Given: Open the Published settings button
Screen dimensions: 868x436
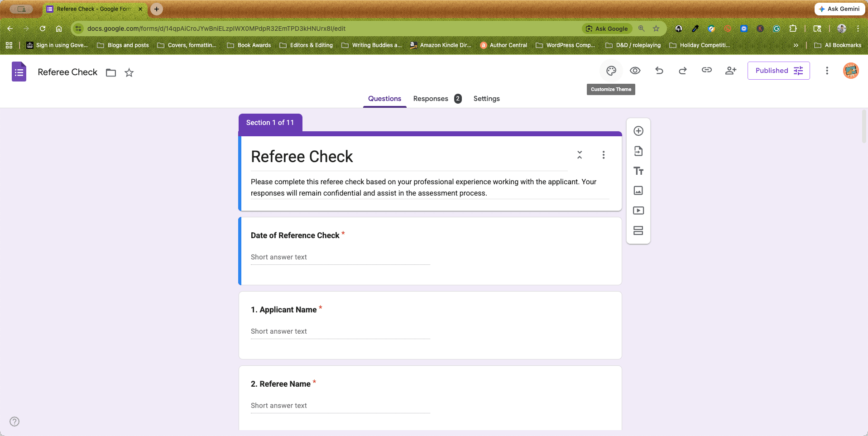Looking at the screenshot, I should tap(779, 71).
